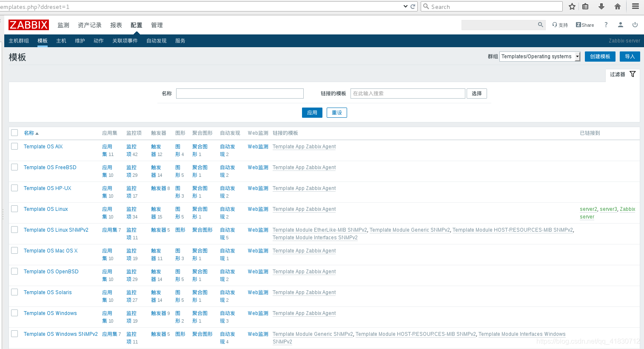Screen dimensions: 644x349
Task: Reload the page with refresh icon
Action: click(x=413, y=6)
